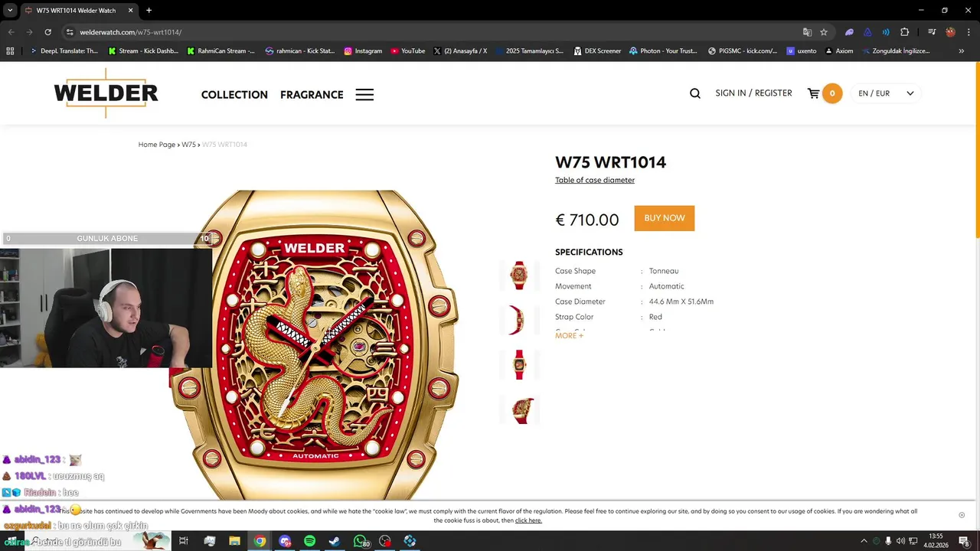Expand specifications with MORE +
The width and height of the screenshot is (980, 551).
(x=569, y=335)
